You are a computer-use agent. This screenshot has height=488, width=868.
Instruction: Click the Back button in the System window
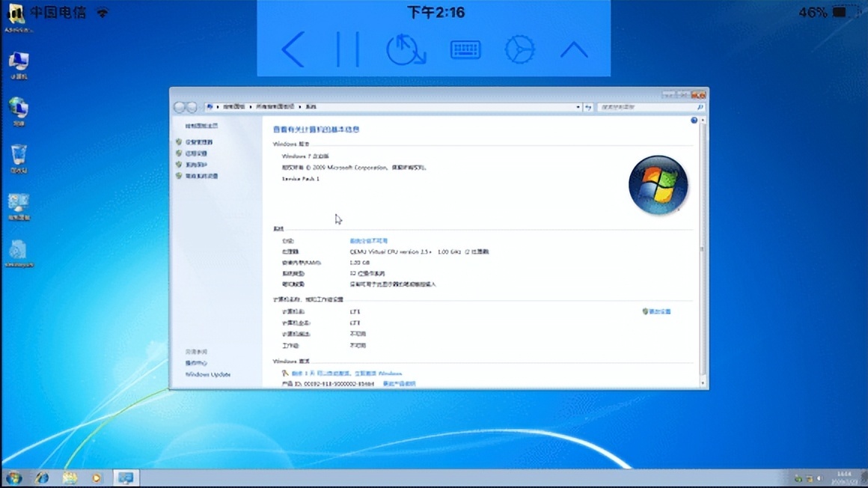(180, 107)
